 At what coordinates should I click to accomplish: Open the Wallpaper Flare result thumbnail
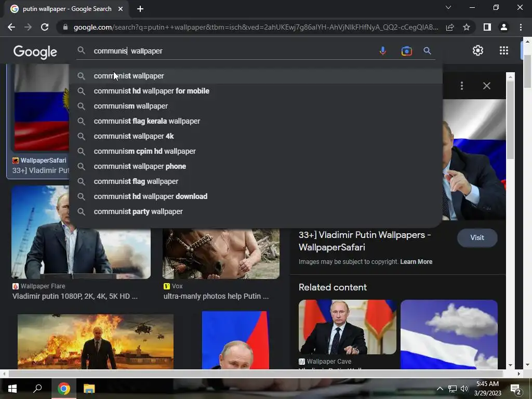click(x=81, y=253)
